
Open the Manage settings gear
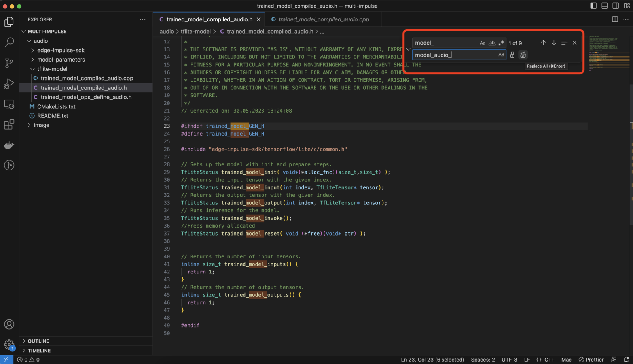tap(9, 344)
